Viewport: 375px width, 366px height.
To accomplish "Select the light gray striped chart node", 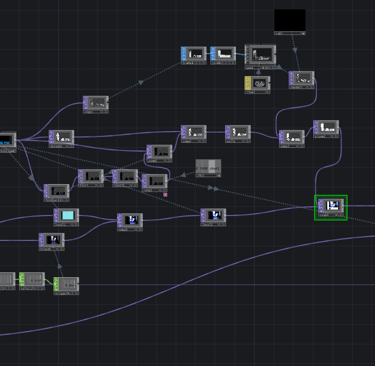I will click(x=208, y=168).
